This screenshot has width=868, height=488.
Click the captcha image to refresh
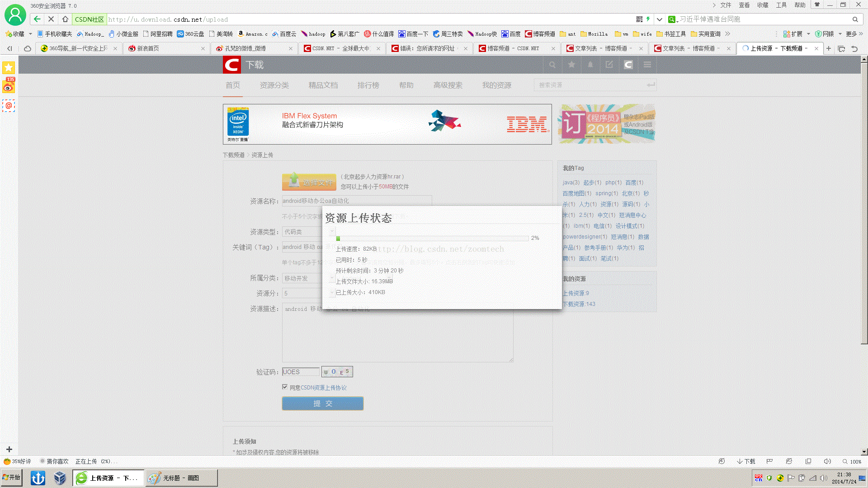point(337,372)
